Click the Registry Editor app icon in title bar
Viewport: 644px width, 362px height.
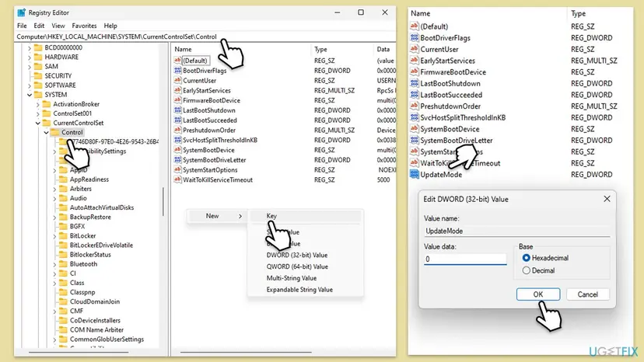[21, 12]
